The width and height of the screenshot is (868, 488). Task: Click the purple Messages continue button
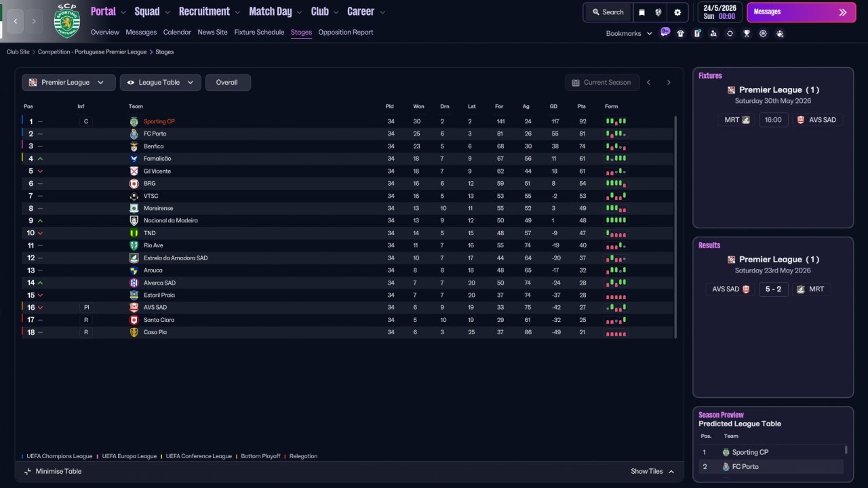click(801, 12)
